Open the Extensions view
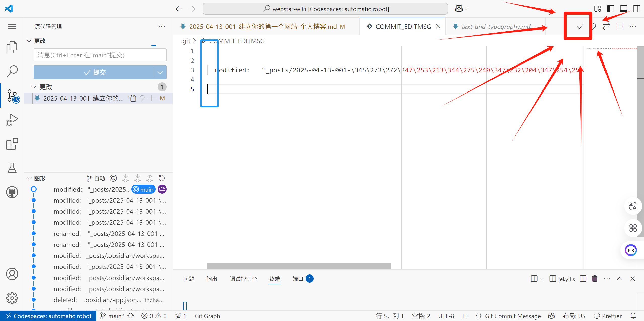The height and width of the screenshot is (321, 644). point(12,144)
